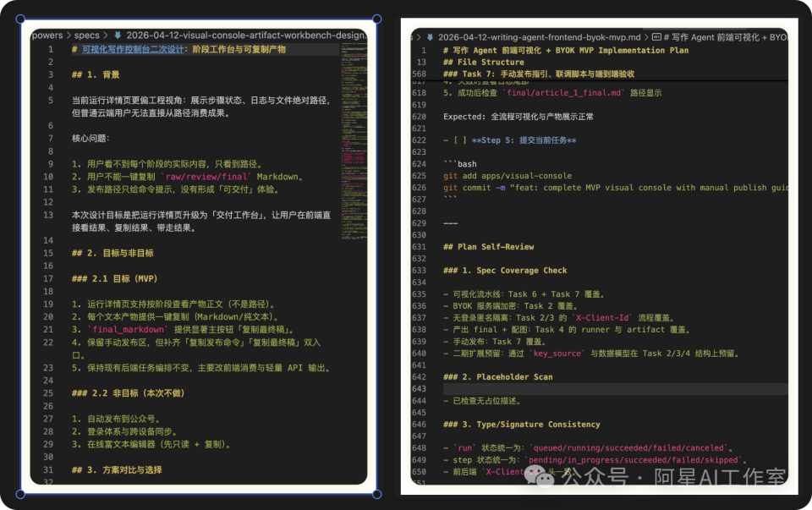This screenshot has height=510, width=812.
Task: Click the line '- BYOK 服务端加密: Task 2 覆盖。'
Action: point(509,306)
